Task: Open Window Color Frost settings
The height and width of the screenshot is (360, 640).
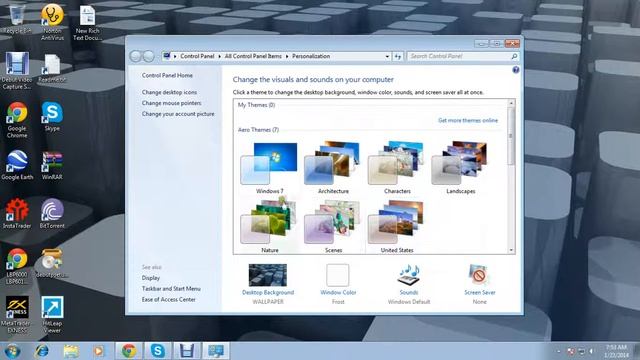Action: pos(338,284)
